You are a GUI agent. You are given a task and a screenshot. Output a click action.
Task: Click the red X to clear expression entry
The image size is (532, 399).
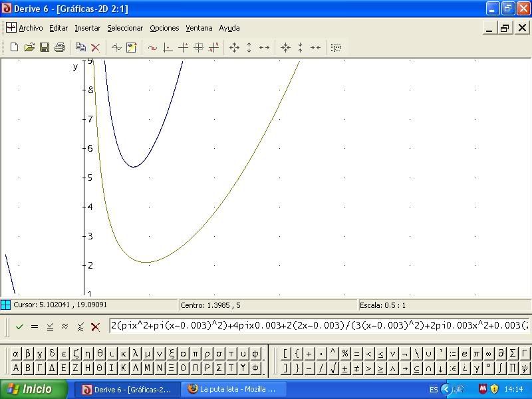(95, 327)
